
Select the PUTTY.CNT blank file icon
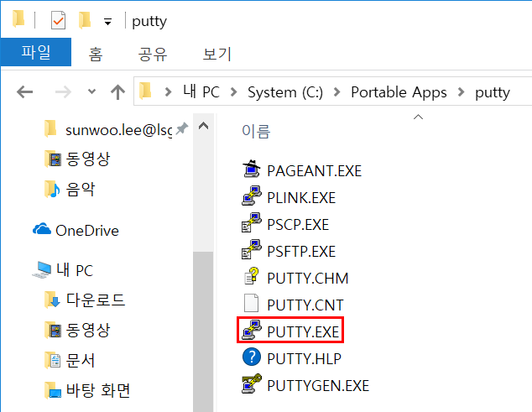coord(252,303)
